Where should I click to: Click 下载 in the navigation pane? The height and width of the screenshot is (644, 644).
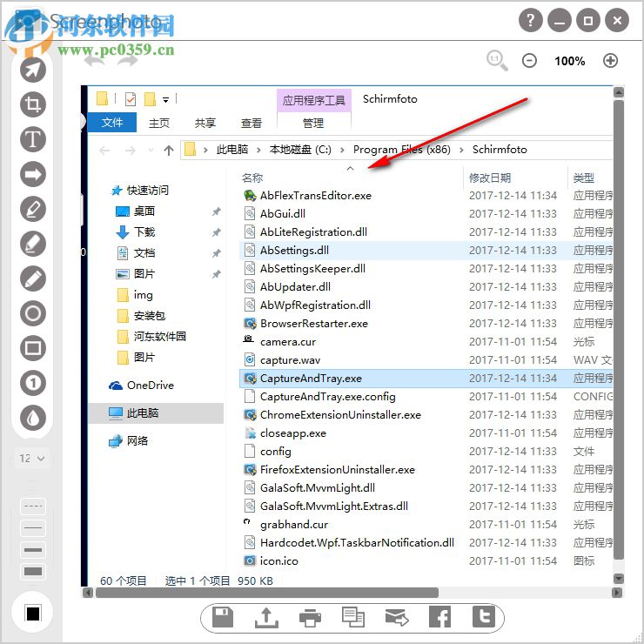(x=144, y=232)
